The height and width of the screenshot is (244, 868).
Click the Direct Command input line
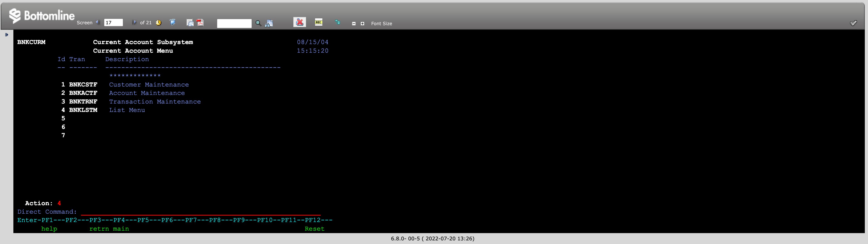(200, 212)
